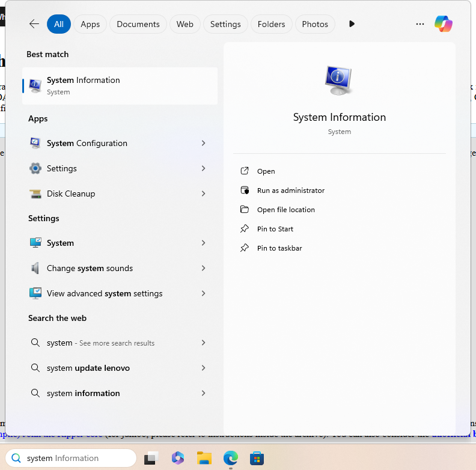Open Microsoft Edge from the taskbar

(231, 458)
